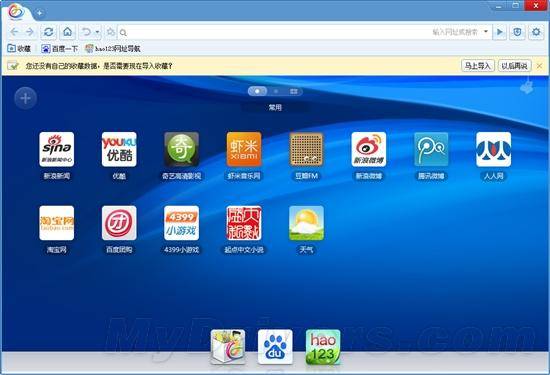Click the import now button
This screenshot has width=550, height=375.
point(477,66)
